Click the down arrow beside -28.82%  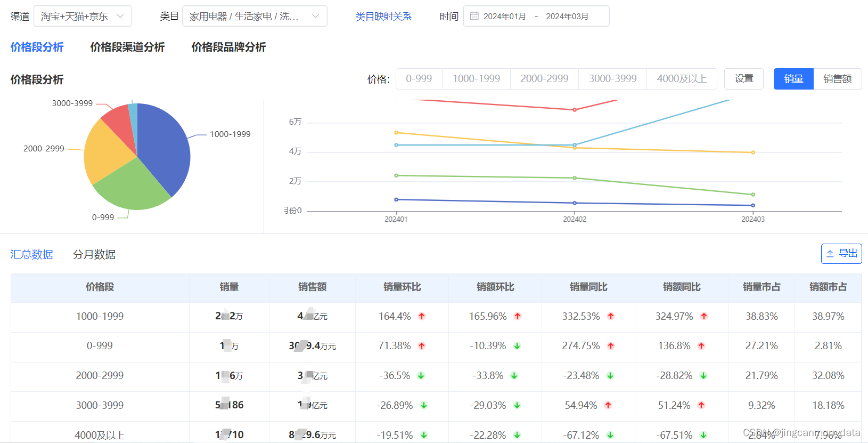point(703,376)
